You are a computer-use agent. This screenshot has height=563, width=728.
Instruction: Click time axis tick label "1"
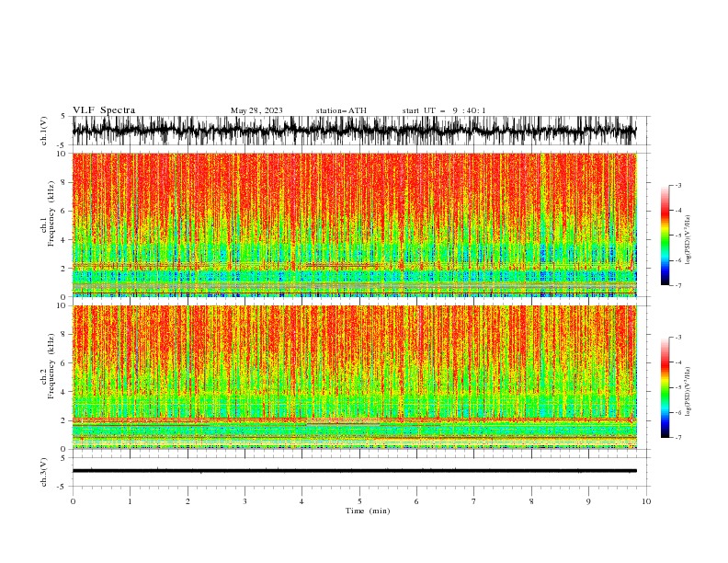tap(130, 501)
